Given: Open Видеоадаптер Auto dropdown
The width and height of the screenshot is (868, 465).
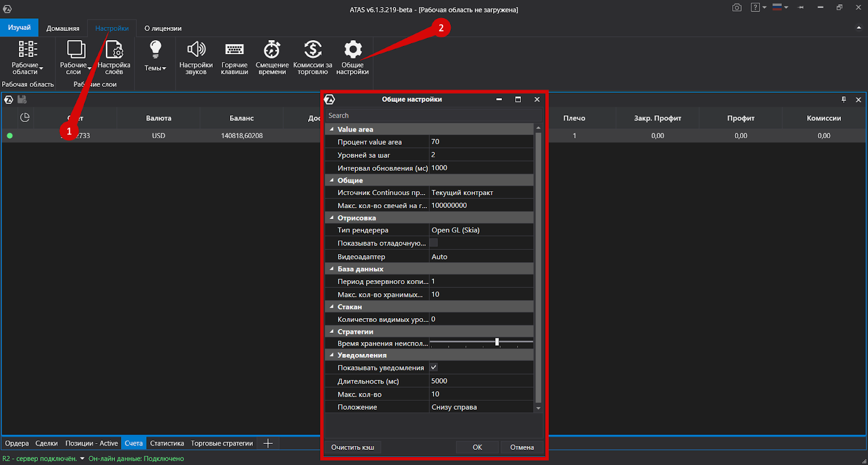Looking at the screenshot, I should tap(481, 257).
